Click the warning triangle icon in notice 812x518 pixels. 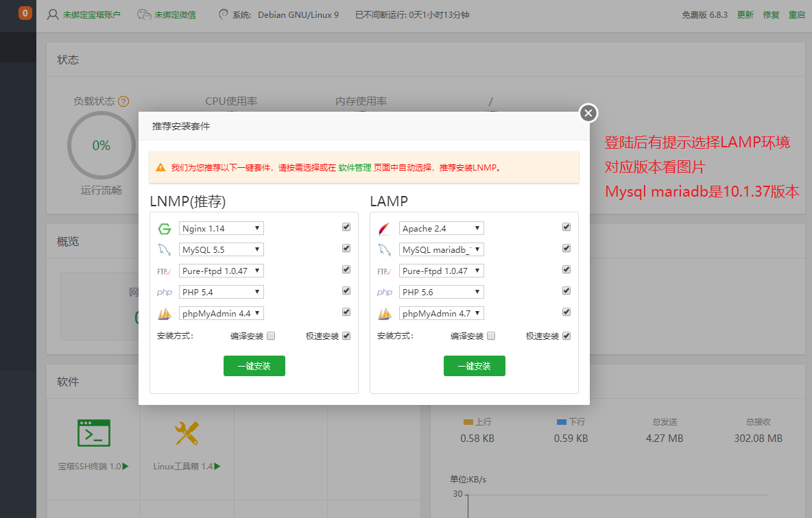coord(160,167)
